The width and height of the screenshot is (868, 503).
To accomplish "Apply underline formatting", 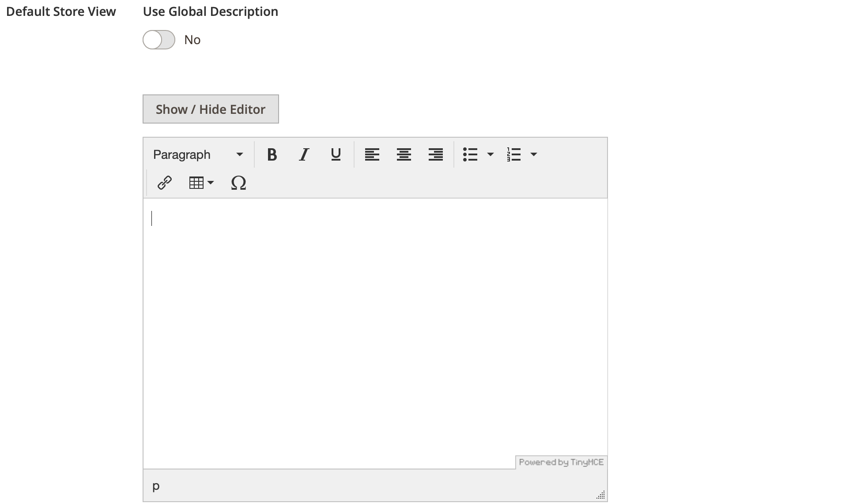I will click(x=336, y=154).
